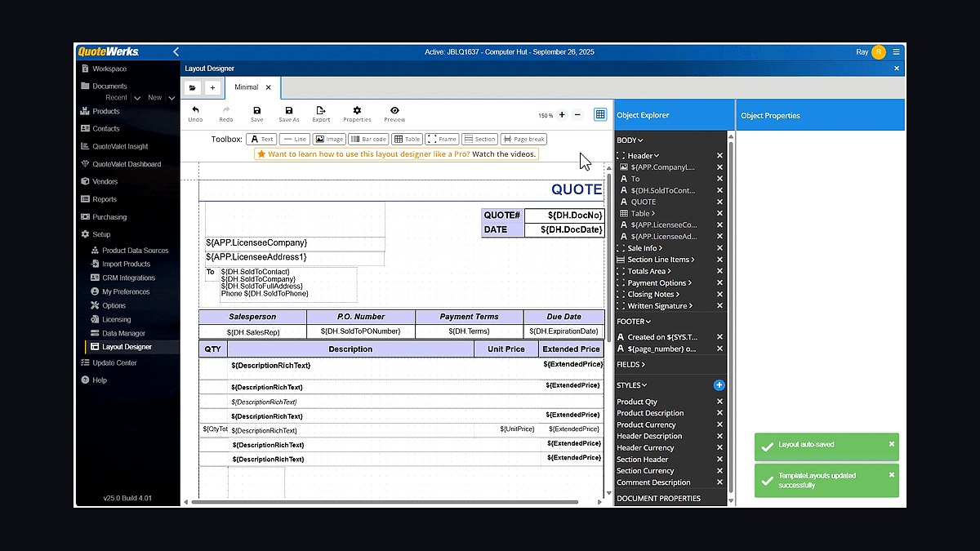Select the Table tool in the Toolbox
This screenshot has width=980, height=551.
[x=407, y=139]
